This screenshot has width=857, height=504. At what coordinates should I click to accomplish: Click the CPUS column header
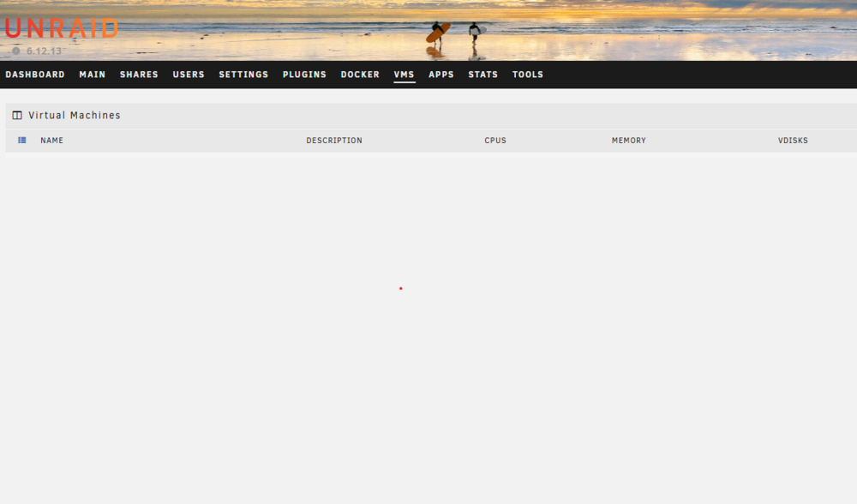(x=495, y=141)
